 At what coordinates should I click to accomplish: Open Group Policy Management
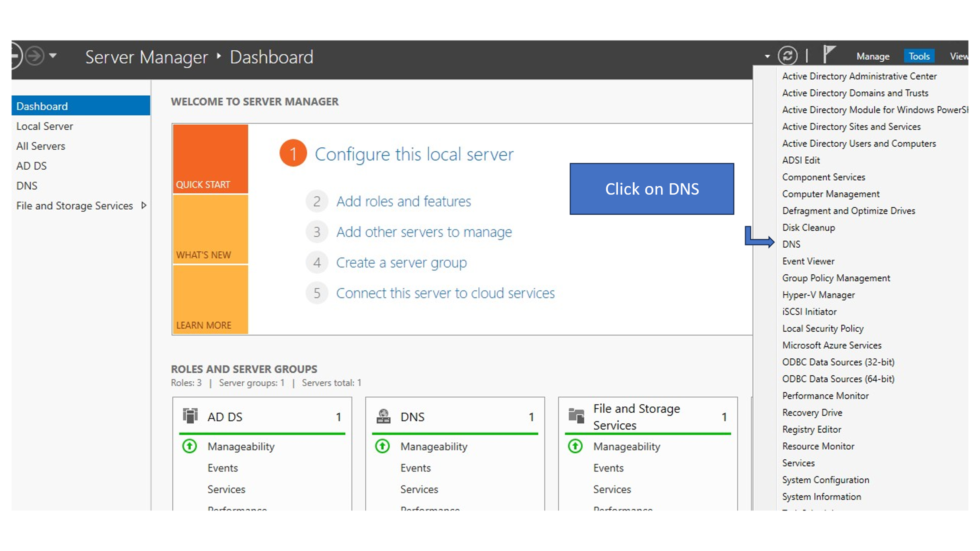tap(836, 278)
